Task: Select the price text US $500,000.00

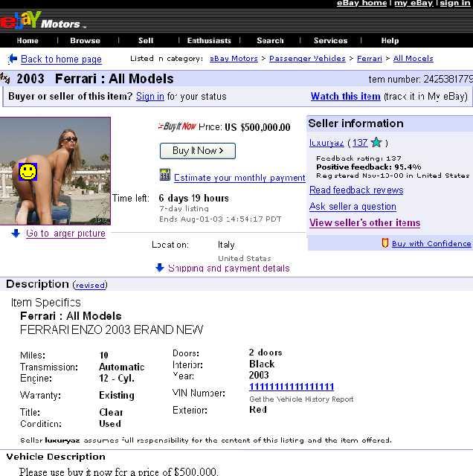Action: pyautogui.click(x=257, y=127)
